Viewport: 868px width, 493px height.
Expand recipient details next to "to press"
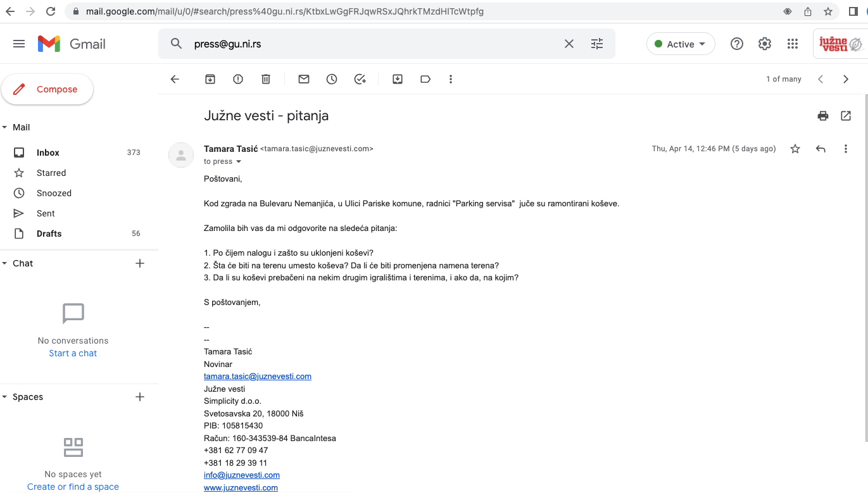point(239,162)
